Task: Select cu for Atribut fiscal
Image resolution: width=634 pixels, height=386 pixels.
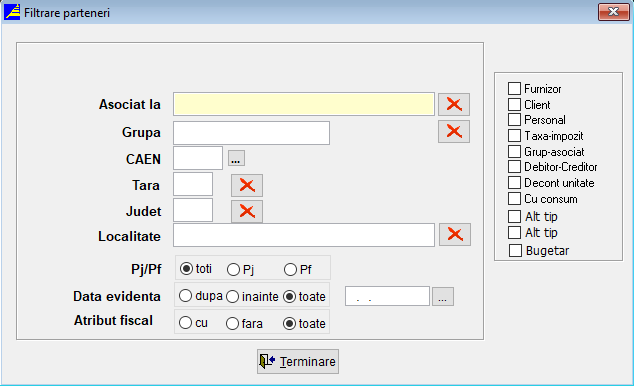Action: tap(185, 323)
